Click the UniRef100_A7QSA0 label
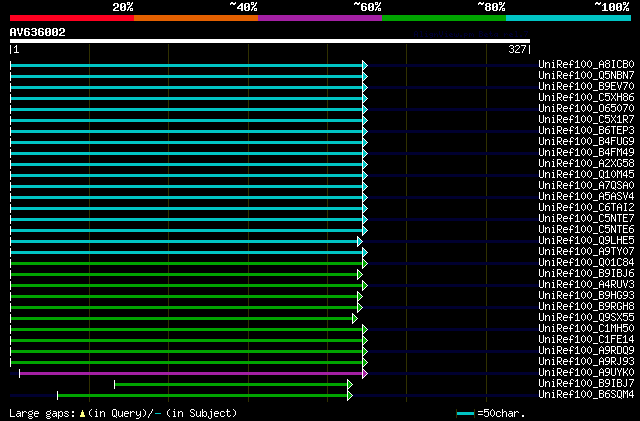Screen dimensions: 640x421 click(x=586, y=186)
